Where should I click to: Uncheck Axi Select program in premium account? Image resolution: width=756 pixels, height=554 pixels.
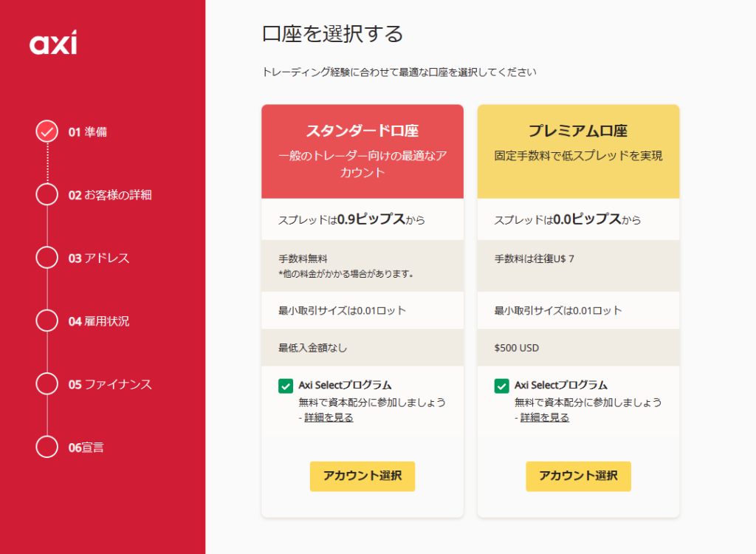[501, 386]
